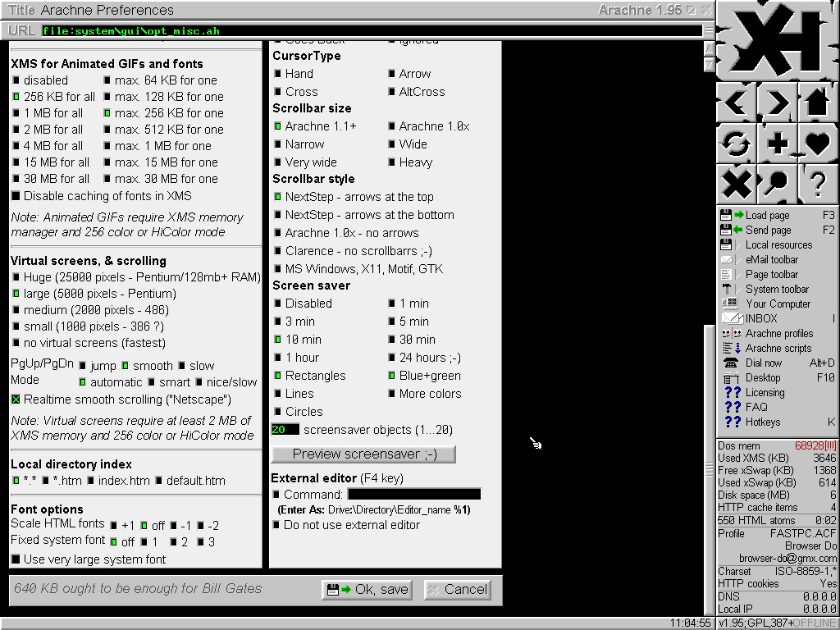Click the plus icon to add to hotlist
Viewport: 840px width, 630px height.
pyautogui.click(x=778, y=143)
